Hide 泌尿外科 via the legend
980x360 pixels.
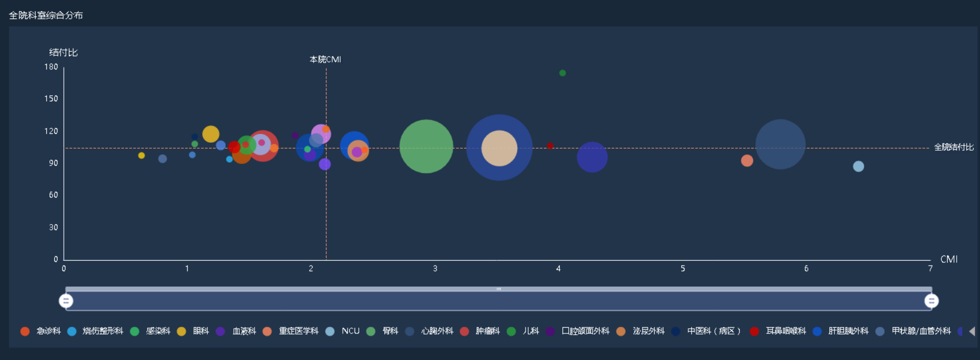pyautogui.click(x=640, y=331)
